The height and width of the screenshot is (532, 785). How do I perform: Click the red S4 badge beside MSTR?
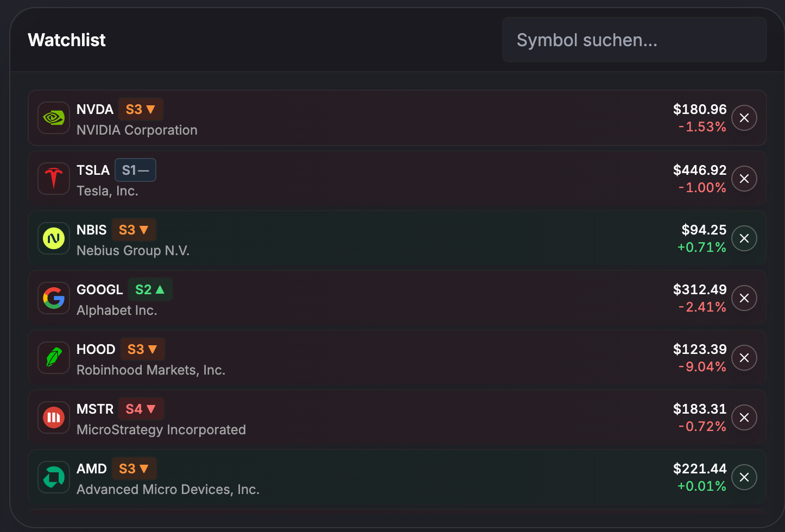point(141,409)
